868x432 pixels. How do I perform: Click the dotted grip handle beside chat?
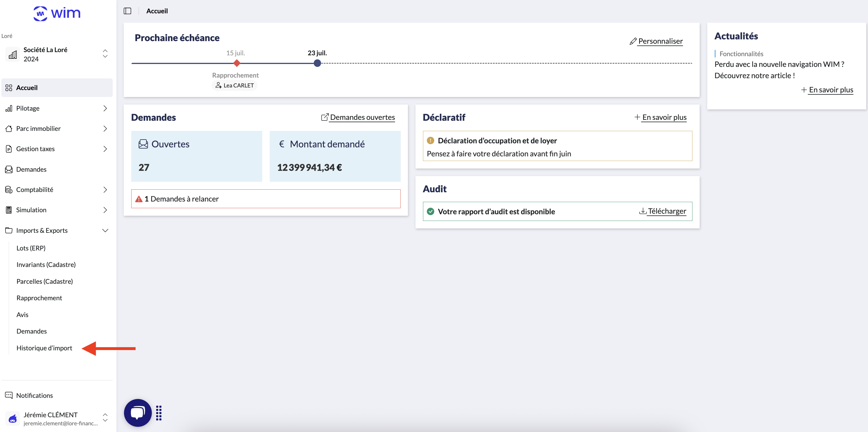(x=159, y=413)
